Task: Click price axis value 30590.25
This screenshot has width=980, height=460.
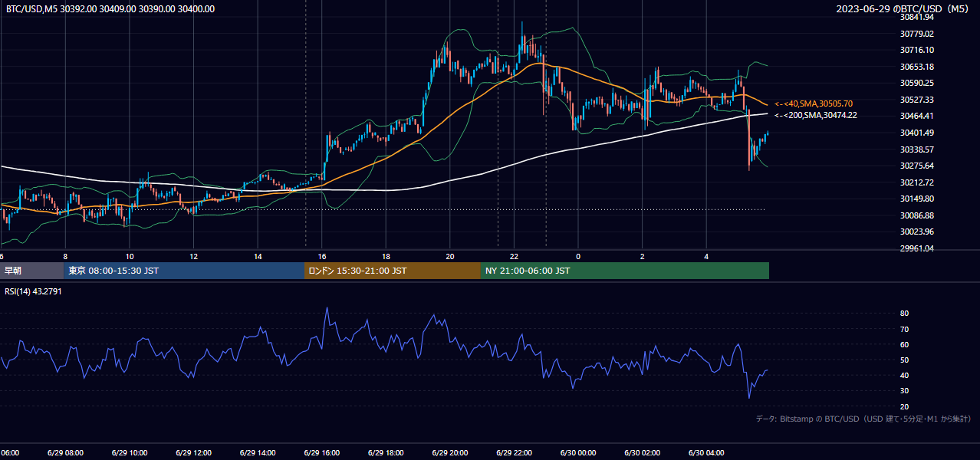Action: pyautogui.click(x=917, y=83)
